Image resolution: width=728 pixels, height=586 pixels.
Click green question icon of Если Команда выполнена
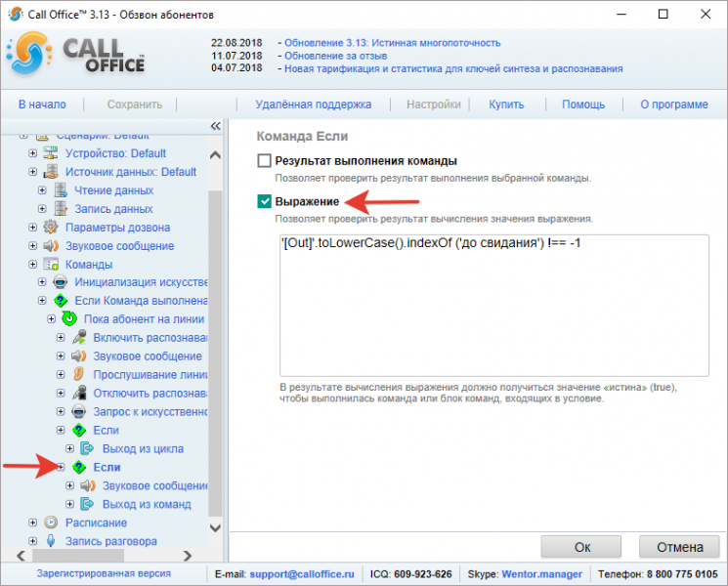coord(61,301)
